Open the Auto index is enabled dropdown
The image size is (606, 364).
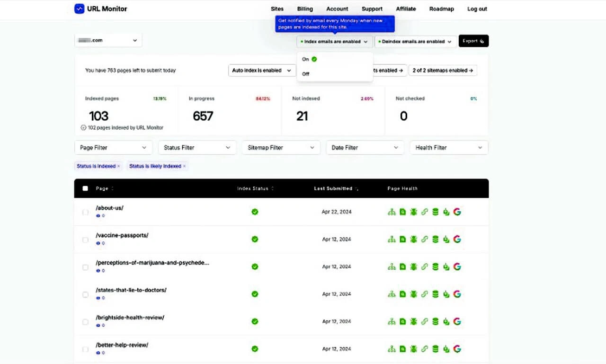262,71
